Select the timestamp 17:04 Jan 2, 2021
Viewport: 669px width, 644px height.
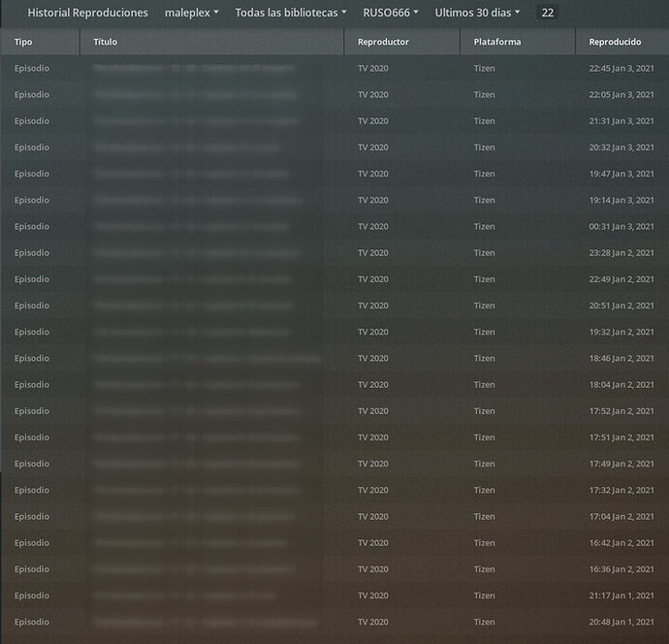621,517
